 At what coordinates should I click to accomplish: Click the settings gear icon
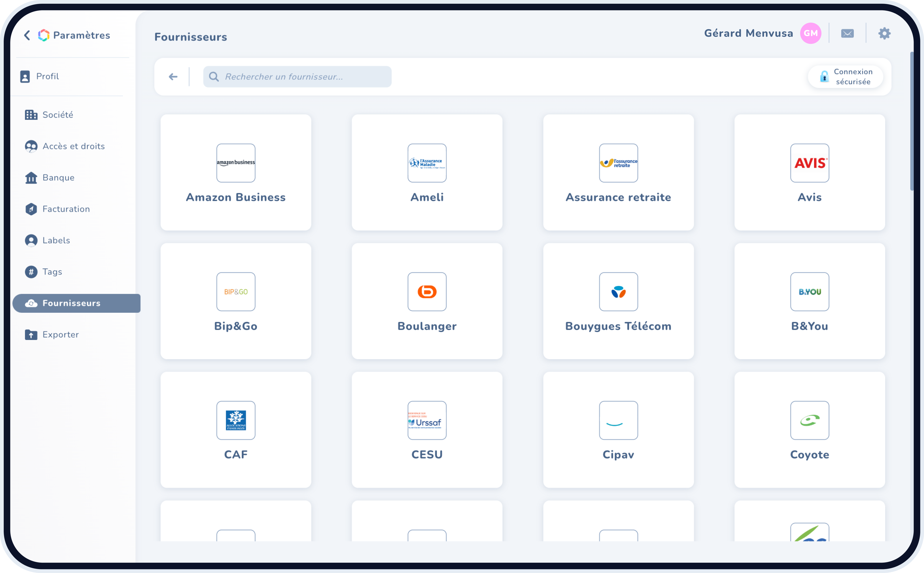click(x=884, y=33)
